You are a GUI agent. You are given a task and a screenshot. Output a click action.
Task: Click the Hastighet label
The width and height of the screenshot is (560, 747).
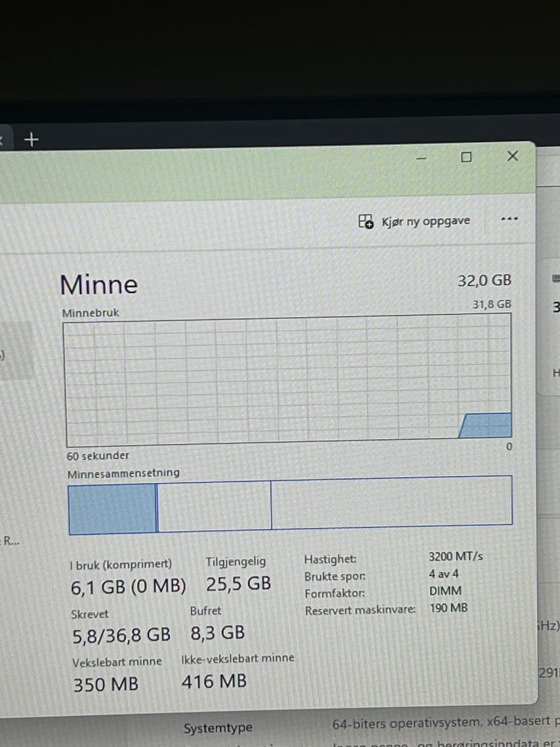(x=330, y=559)
